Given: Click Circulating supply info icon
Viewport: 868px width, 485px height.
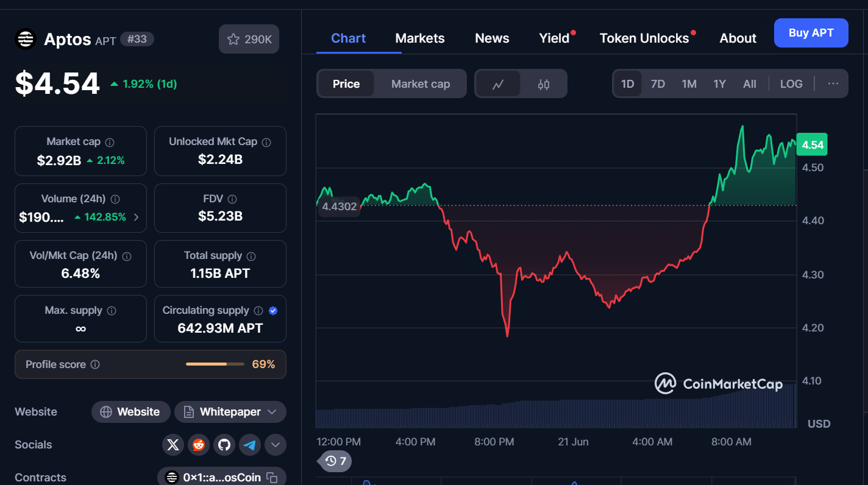Looking at the screenshot, I should point(258,311).
